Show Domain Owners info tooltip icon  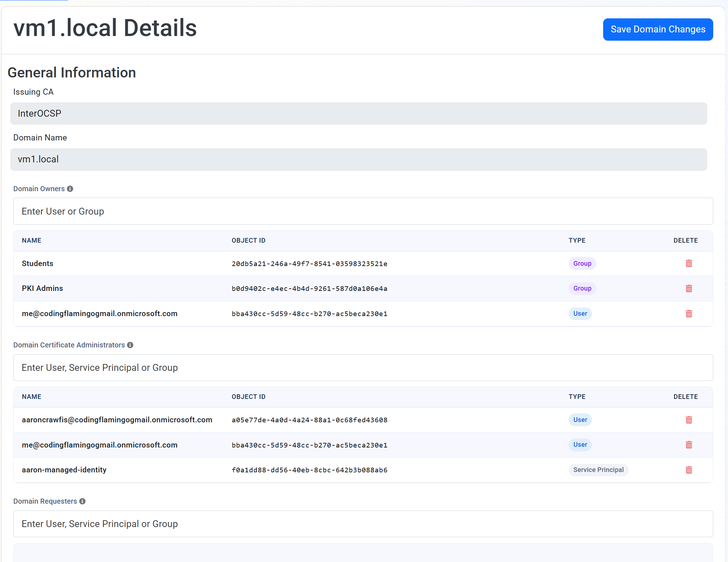pos(70,189)
